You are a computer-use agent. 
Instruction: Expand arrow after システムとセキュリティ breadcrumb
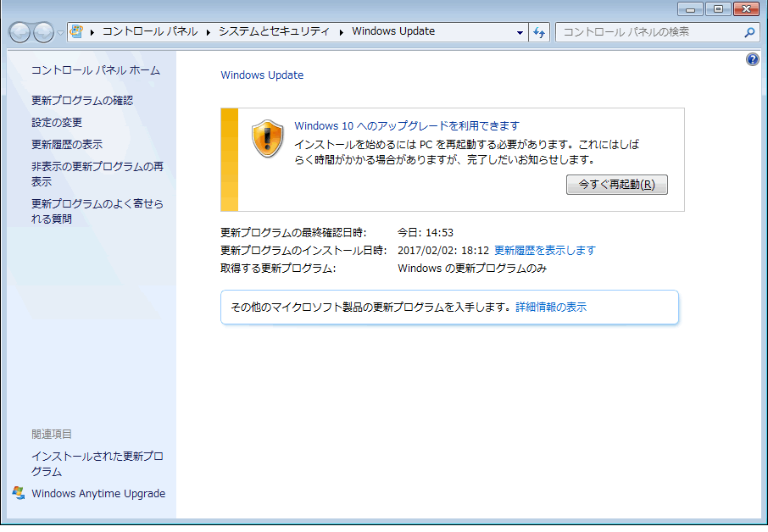[x=342, y=32]
